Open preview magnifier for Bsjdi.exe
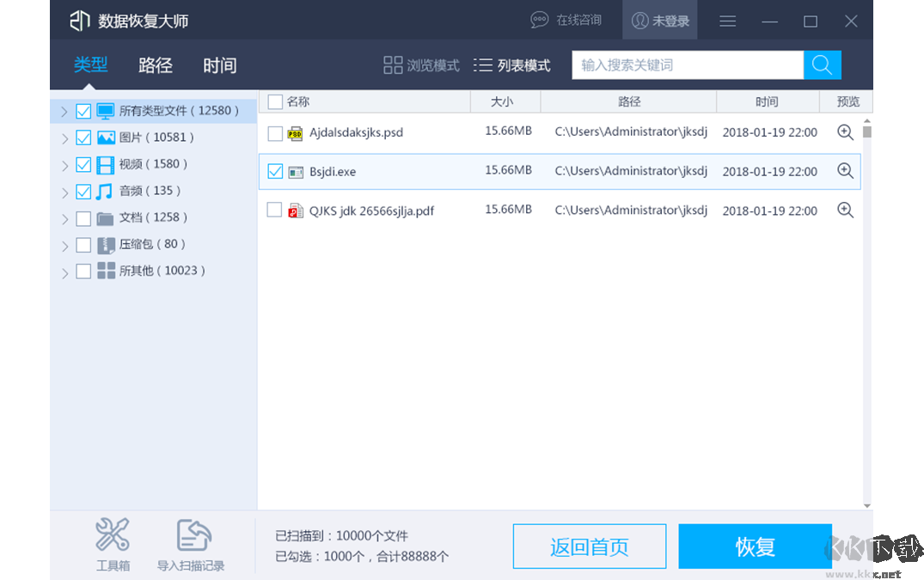 click(x=845, y=171)
